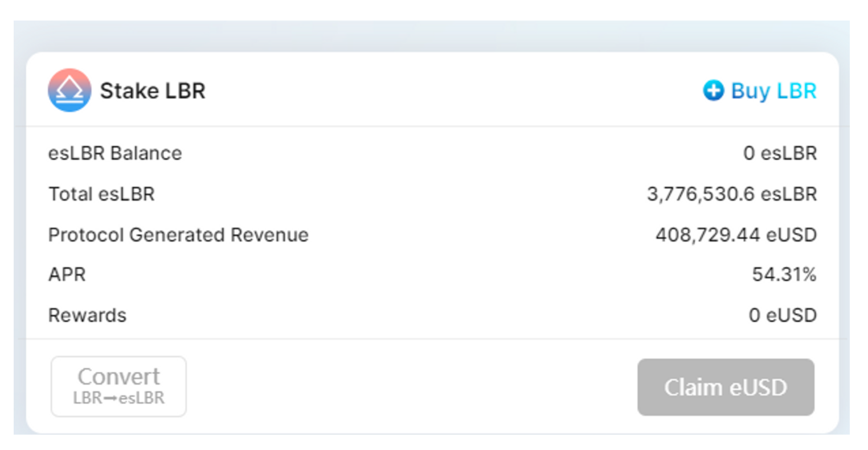Open the Buy LBR link text
Viewport: 868px width, 450px height.
[x=773, y=91]
